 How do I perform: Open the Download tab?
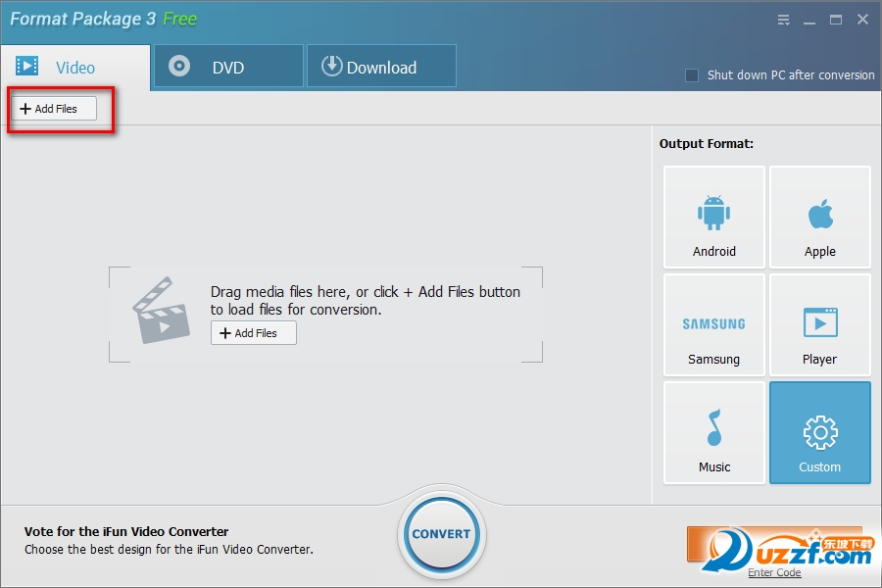point(381,67)
